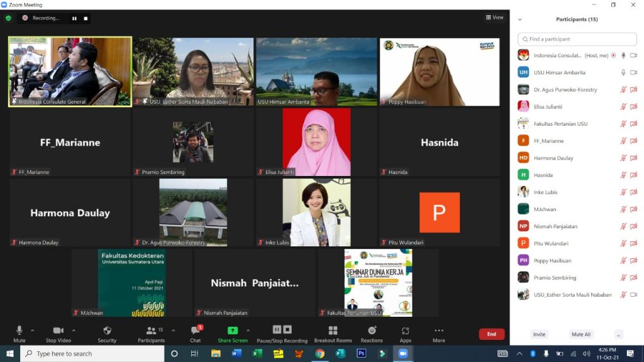This screenshot has height=362, width=644.
Task: Open Breakout Rooms
Action: click(x=333, y=331)
